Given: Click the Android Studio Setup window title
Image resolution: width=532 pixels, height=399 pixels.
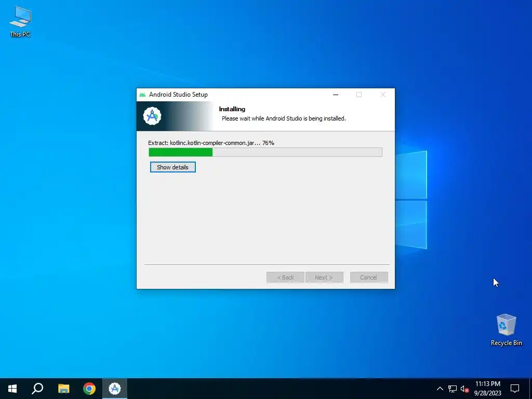Looking at the screenshot, I should (x=179, y=95).
